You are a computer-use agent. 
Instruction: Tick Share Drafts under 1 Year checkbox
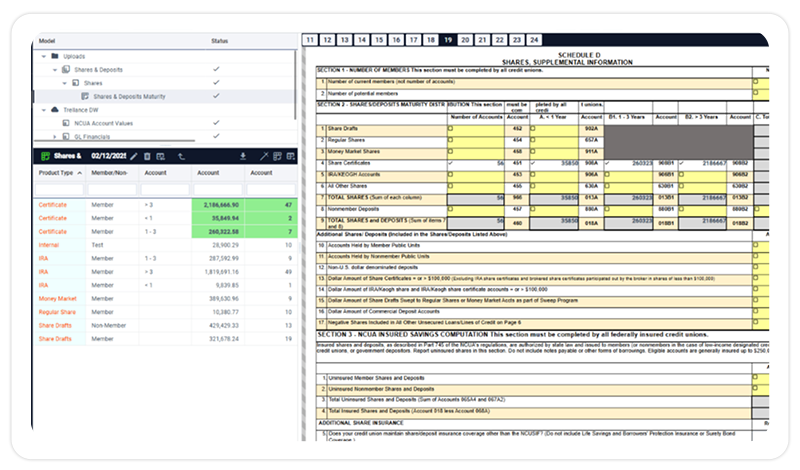(533, 129)
